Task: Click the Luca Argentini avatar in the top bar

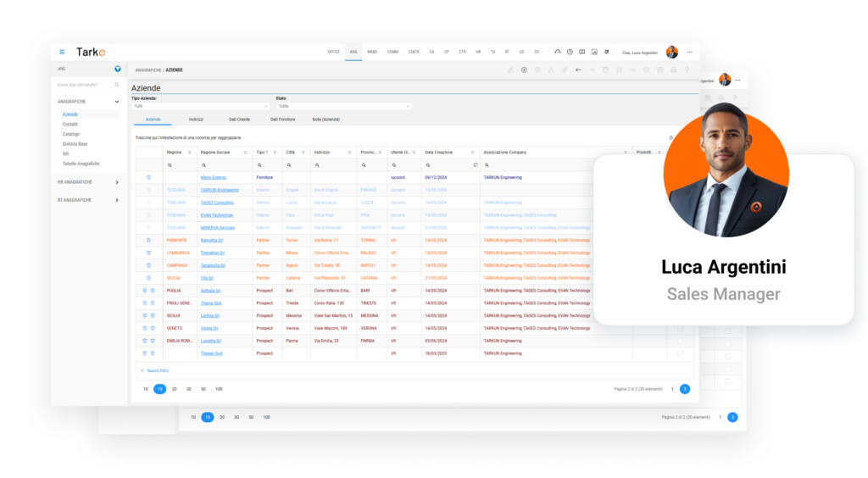Action: 672,52
